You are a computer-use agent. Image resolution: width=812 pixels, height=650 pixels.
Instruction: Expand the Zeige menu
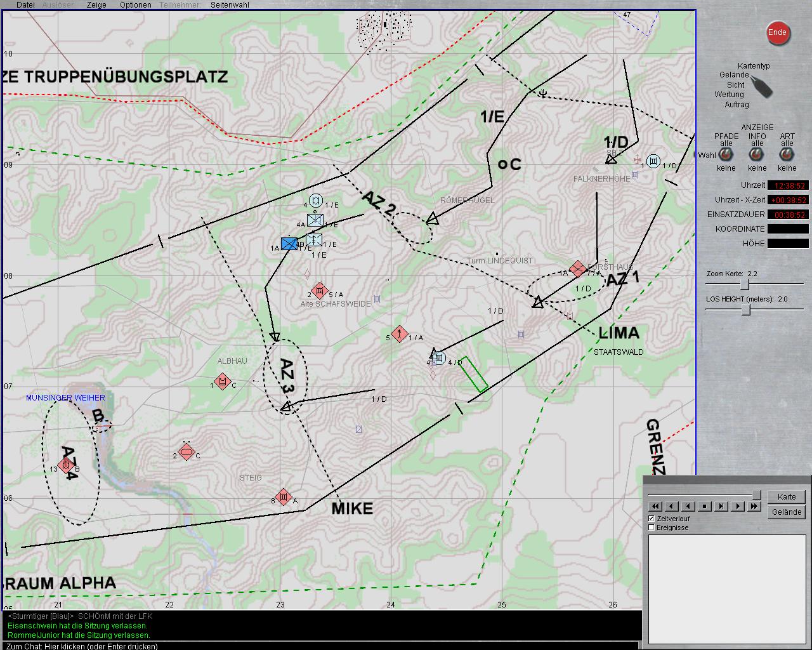96,4
